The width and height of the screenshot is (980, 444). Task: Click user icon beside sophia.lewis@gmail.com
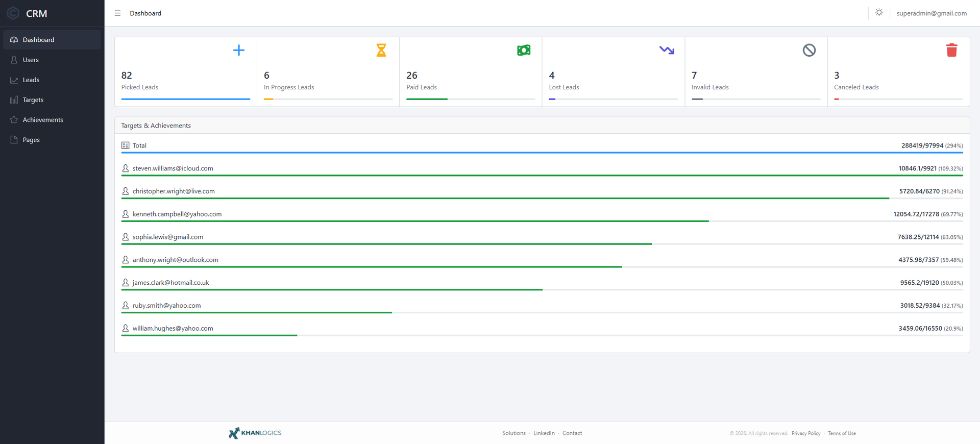(x=125, y=237)
